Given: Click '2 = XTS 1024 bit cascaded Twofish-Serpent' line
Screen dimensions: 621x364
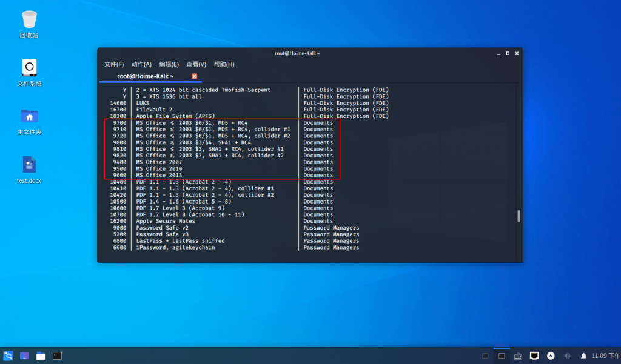Looking at the screenshot, I should click(x=204, y=90).
